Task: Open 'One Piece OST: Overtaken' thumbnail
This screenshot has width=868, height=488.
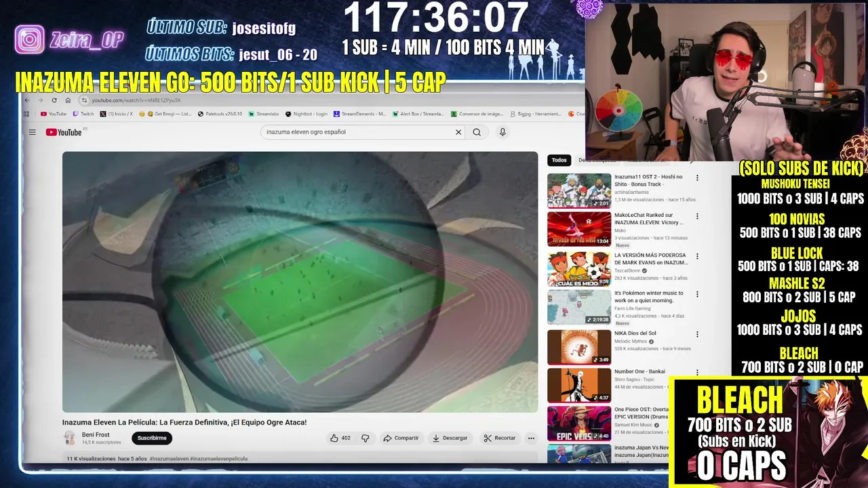Action: [579, 424]
